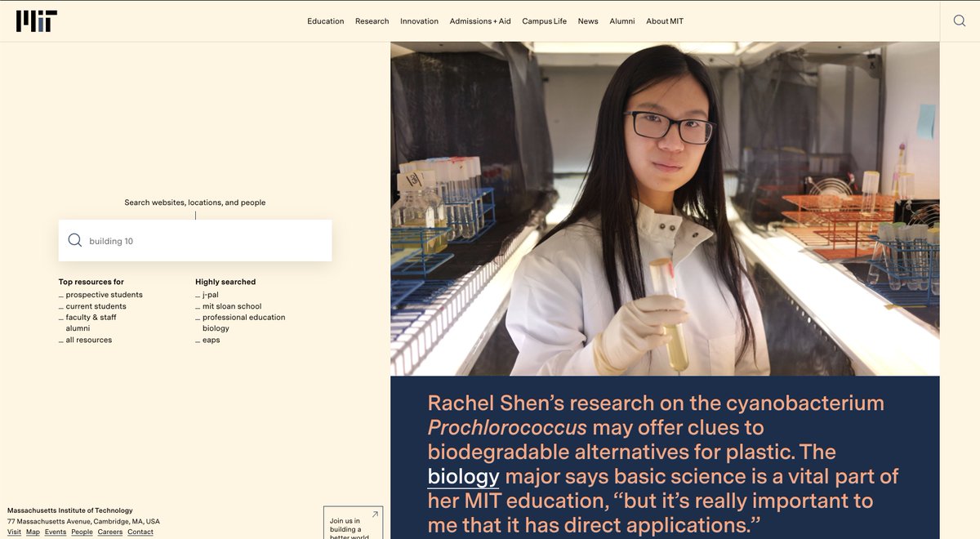Open Rachel Shen lab photo
The height and width of the screenshot is (539, 980).
pyautogui.click(x=665, y=209)
